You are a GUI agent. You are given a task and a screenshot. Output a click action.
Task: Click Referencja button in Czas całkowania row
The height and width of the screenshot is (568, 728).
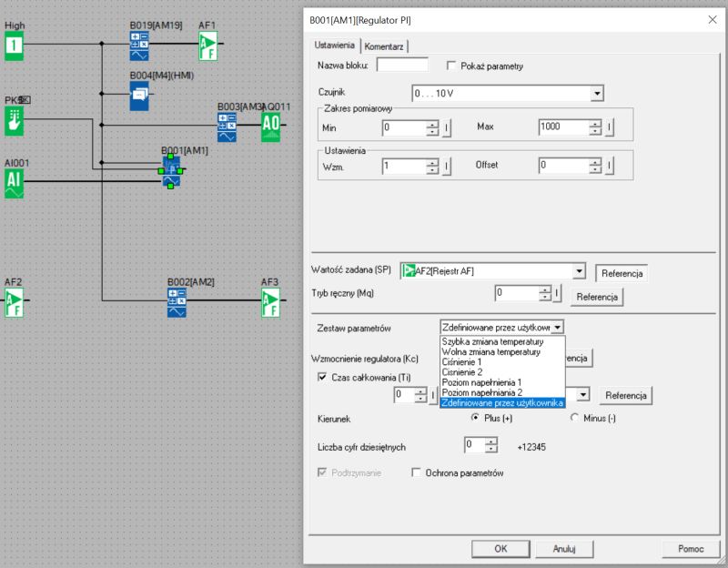click(x=625, y=396)
